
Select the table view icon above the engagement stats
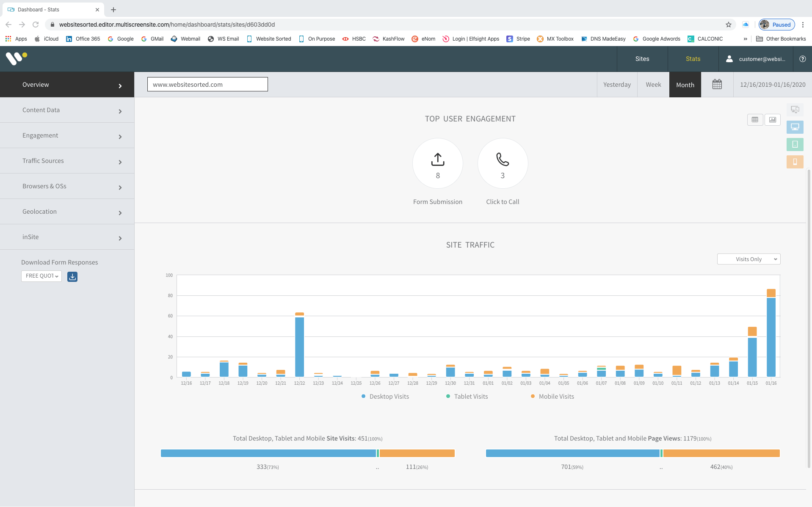click(x=754, y=120)
